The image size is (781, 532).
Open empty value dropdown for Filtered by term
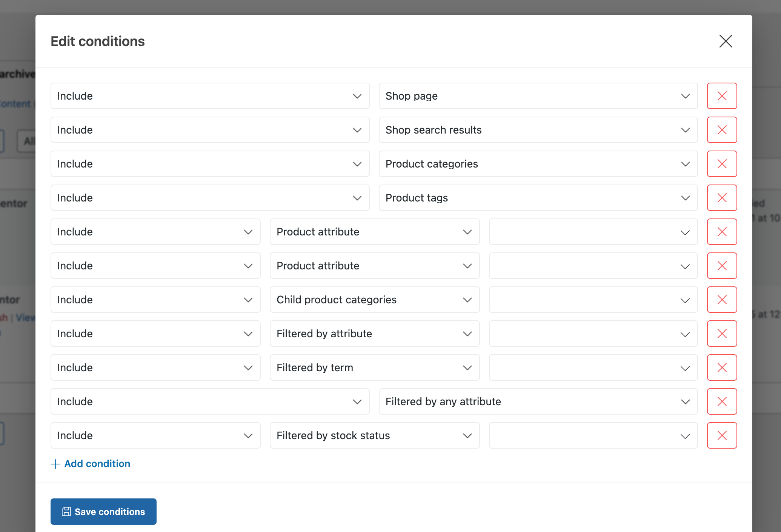coord(593,367)
